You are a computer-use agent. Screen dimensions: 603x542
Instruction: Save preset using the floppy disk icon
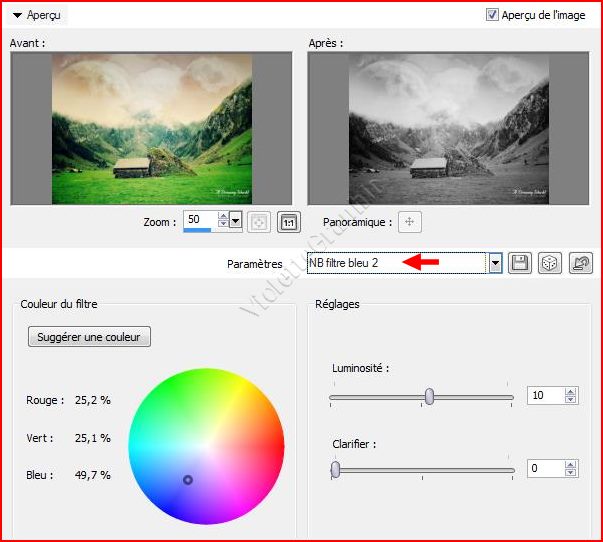point(520,263)
